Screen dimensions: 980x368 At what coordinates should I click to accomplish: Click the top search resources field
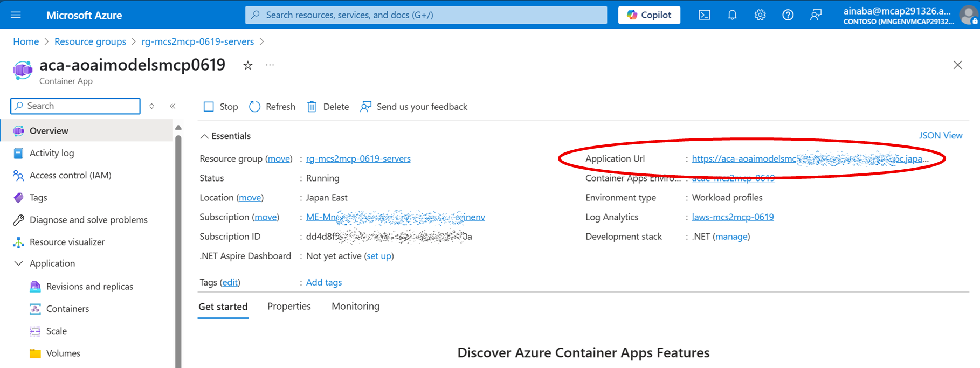pyautogui.click(x=426, y=15)
